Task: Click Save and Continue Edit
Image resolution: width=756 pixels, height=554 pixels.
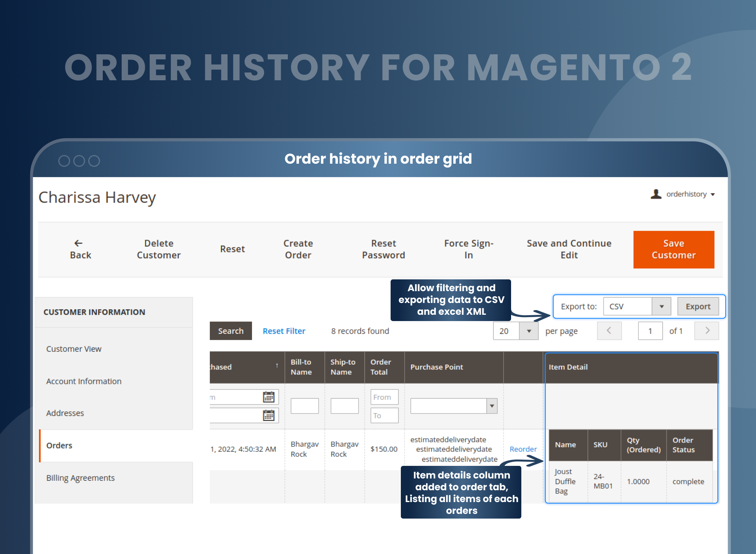Action: 569,249
